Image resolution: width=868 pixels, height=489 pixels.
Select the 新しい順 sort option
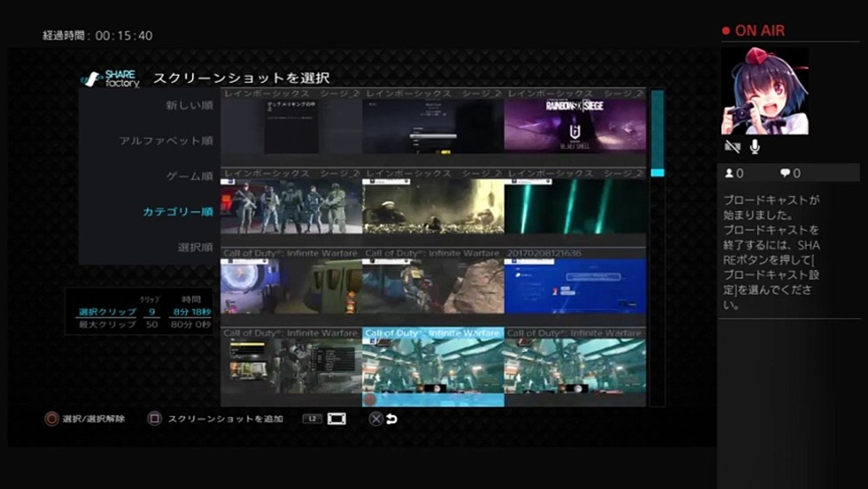pos(189,105)
